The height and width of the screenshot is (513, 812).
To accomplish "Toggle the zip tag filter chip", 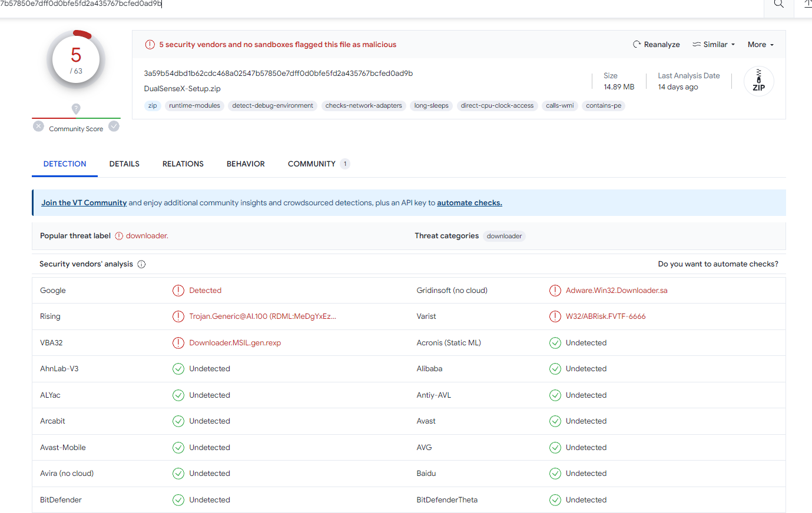I will 153,106.
